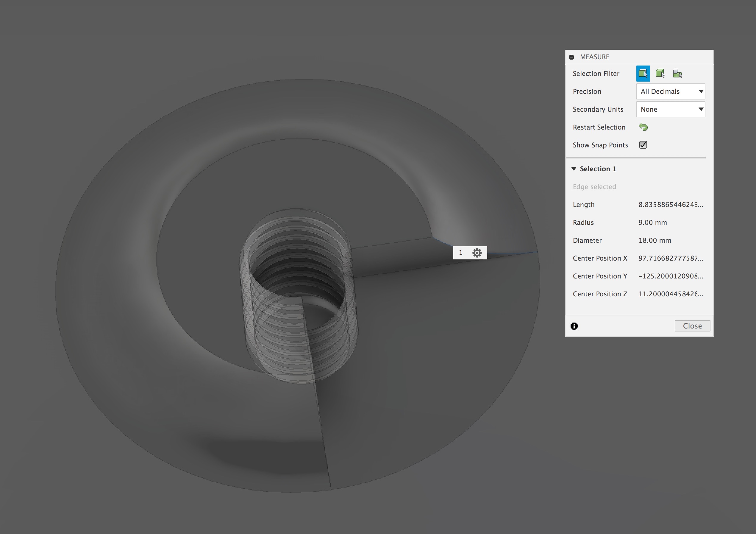The image size is (756, 534).
Task: Select the Face/Edge/Vertex selection filter icon
Action: (x=643, y=74)
